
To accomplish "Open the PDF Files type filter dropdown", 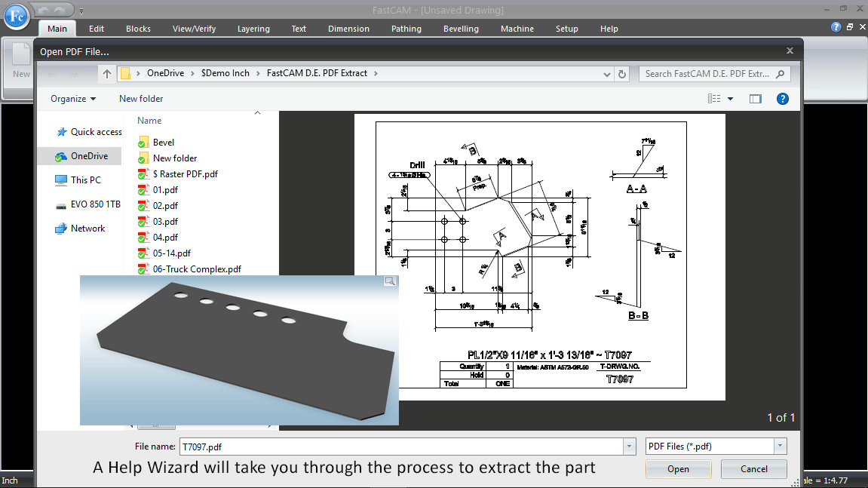I will click(780, 446).
